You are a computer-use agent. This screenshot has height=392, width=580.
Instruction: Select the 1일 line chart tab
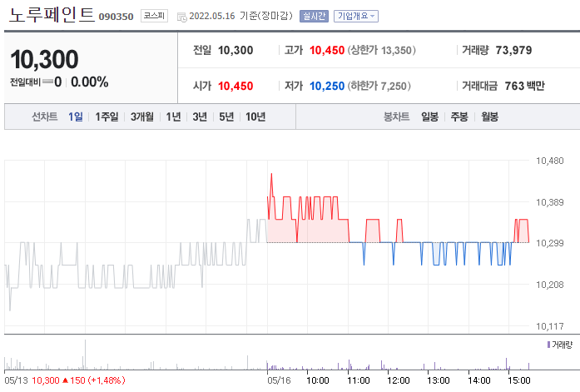[76, 117]
